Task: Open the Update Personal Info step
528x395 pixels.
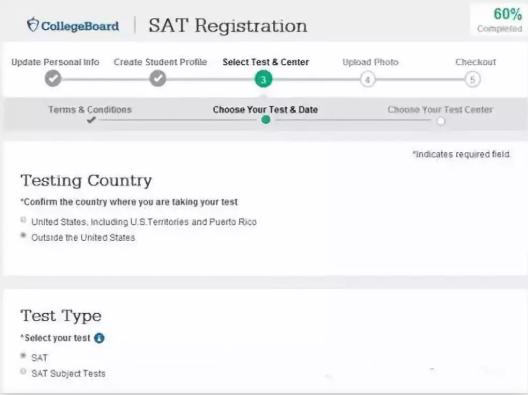Action: [x=55, y=62]
